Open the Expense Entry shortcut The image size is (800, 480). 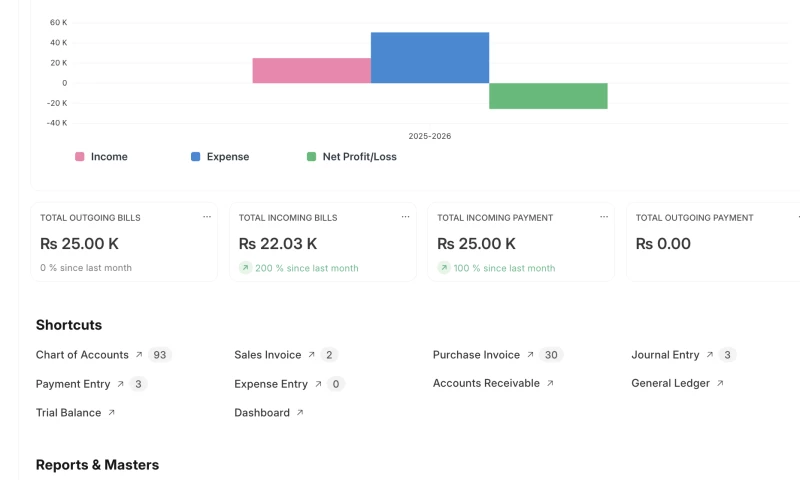click(x=271, y=384)
